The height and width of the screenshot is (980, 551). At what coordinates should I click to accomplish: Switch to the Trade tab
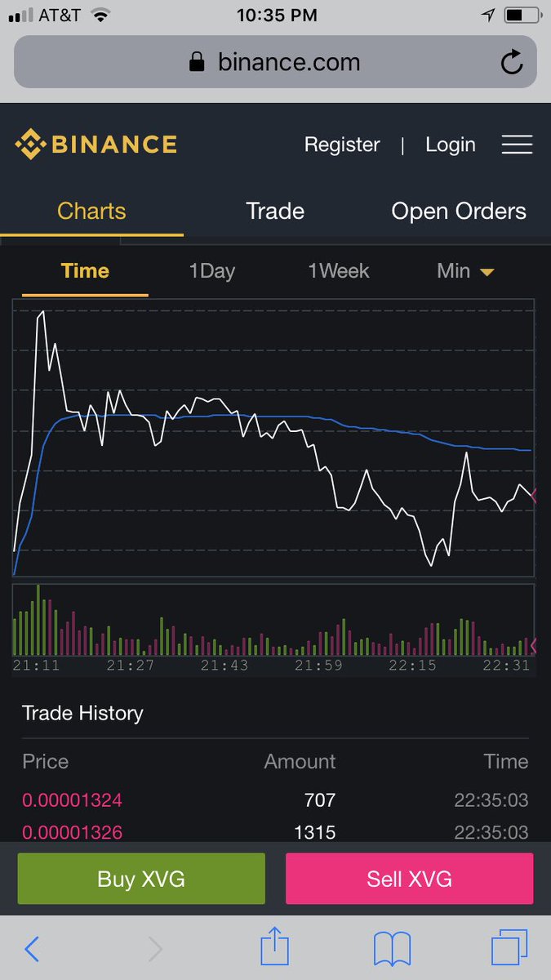tap(275, 211)
